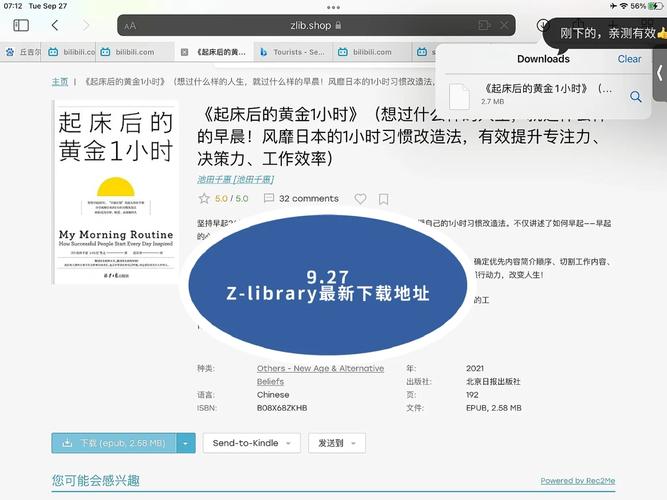Open the AA reader text options
667x500 pixels.
(130, 26)
